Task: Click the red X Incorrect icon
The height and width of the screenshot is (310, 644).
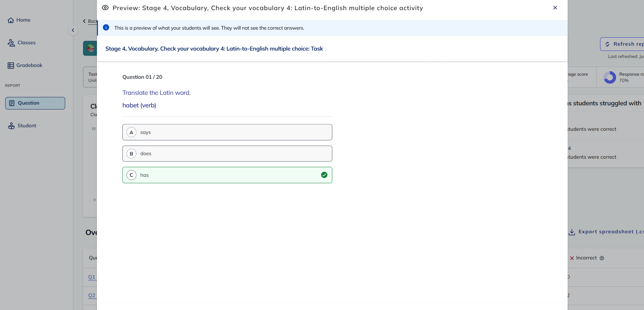Action: [572, 258]
